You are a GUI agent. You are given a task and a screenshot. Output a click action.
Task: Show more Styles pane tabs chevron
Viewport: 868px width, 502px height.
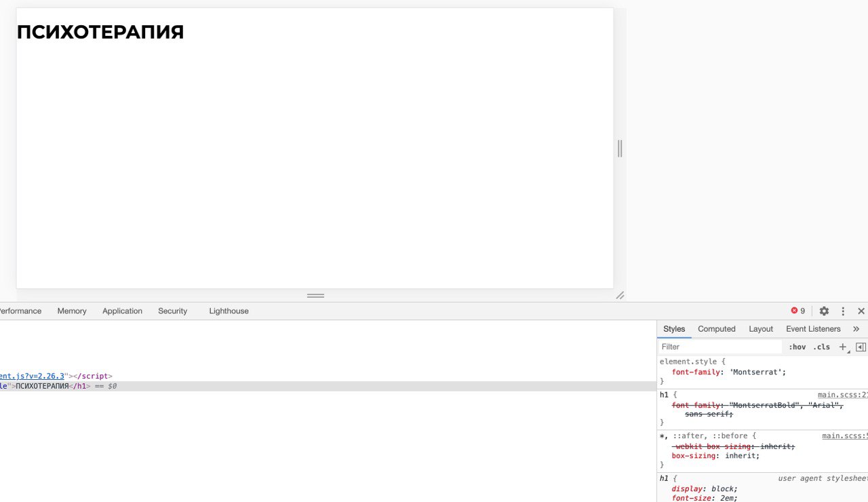point(856,329)
